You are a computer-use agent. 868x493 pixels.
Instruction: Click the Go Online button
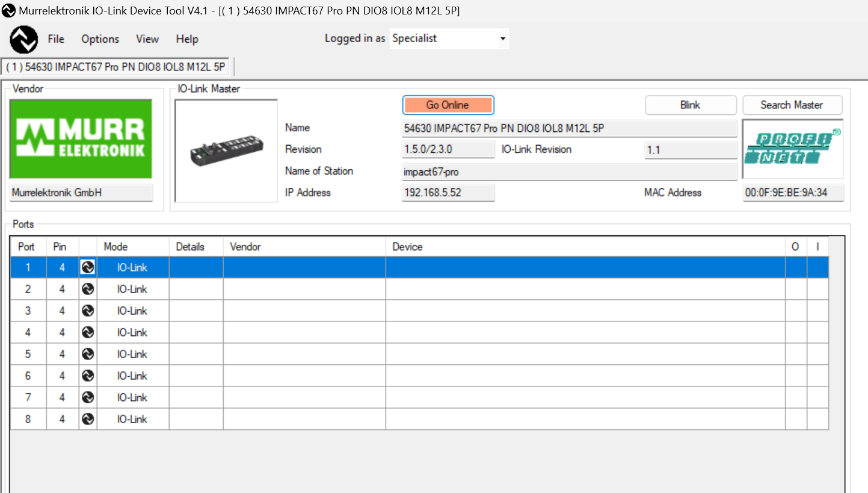[x=448, y=105]
